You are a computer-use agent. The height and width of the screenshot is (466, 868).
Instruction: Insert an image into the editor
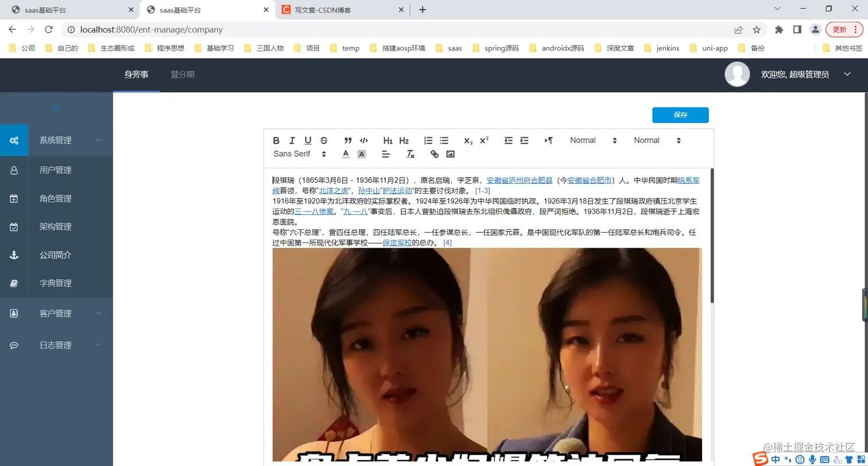tap(451, 154)
